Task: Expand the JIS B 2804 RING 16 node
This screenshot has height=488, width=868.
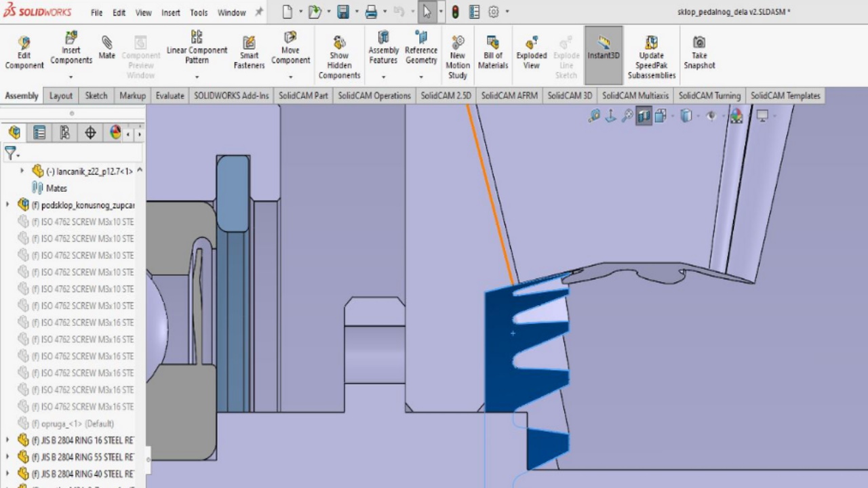Action: 7,441
